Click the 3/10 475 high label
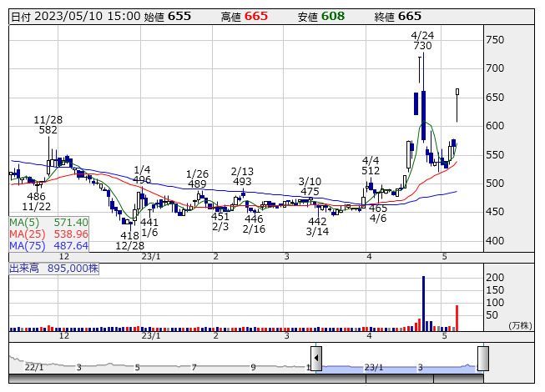The height and width of the screenshot is (392, 545). 310,186
